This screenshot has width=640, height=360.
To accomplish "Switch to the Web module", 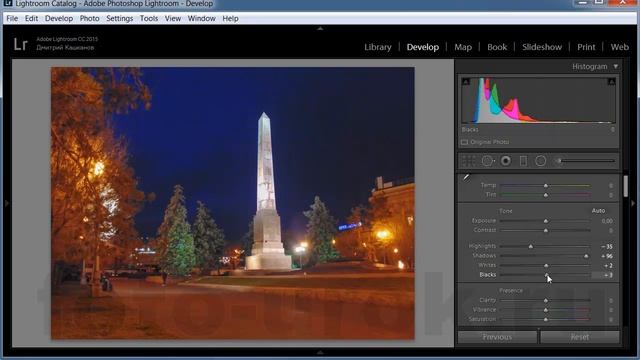I will click(620, 47).
